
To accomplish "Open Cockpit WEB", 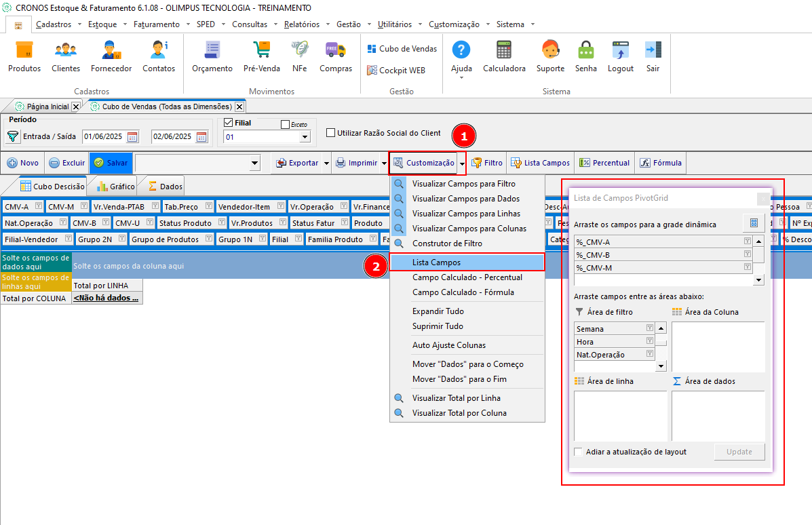I will tap(396, 71).
